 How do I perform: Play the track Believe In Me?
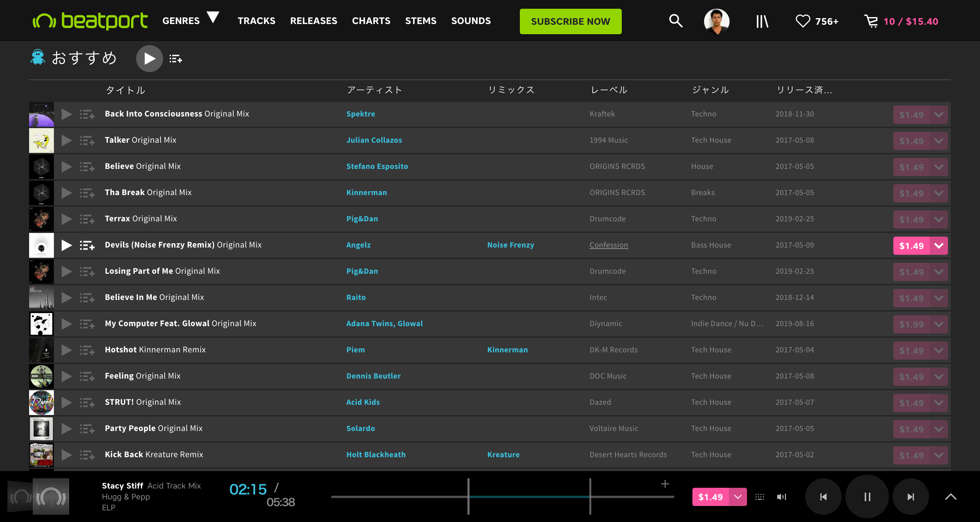tap(67, 297)
